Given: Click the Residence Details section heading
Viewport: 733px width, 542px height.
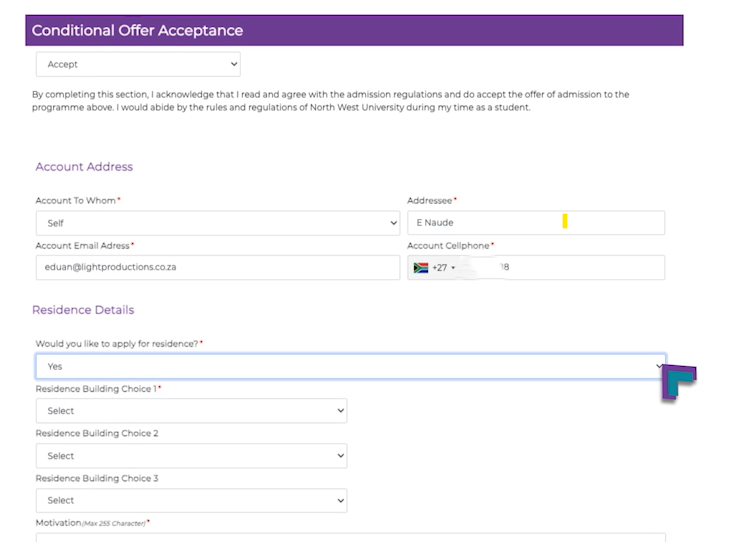Looking at the screenshot, I should [x=83, y=310].
